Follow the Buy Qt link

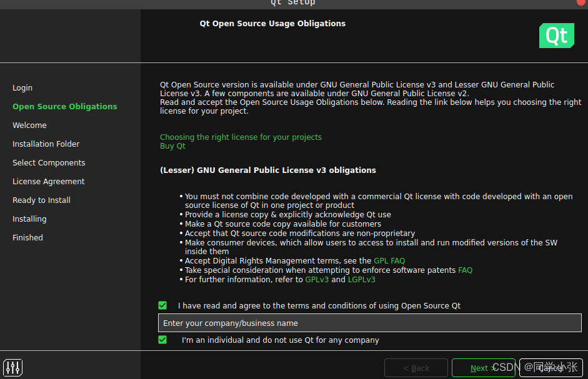[x=172, y=146]
